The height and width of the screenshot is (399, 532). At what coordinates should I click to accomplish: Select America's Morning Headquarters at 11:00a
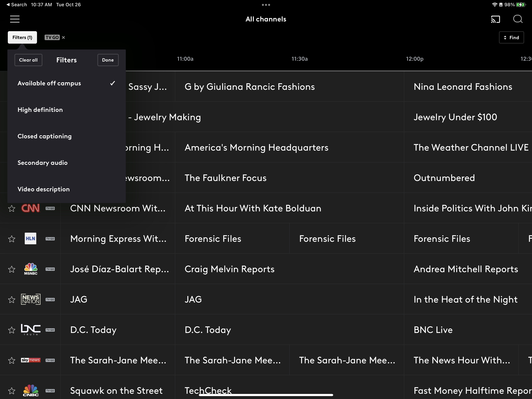tap(289, 147)
